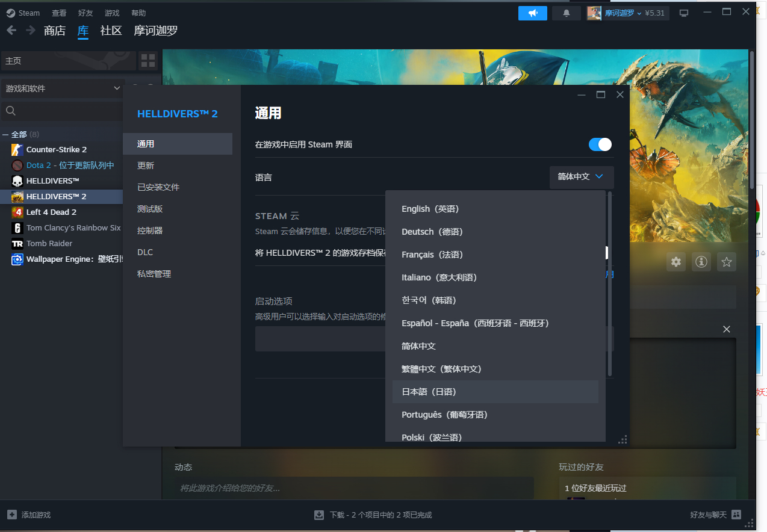
Task: Favorite the game with star icon
Action: tap(727, 262)
